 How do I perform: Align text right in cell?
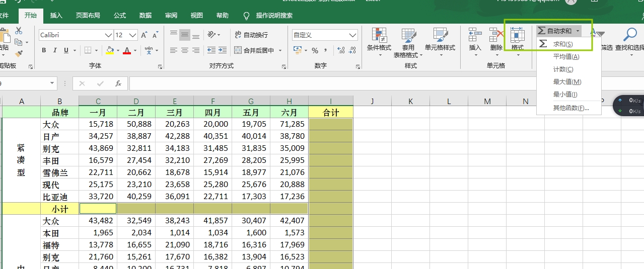pyautogui.click(x=196, y=50)
